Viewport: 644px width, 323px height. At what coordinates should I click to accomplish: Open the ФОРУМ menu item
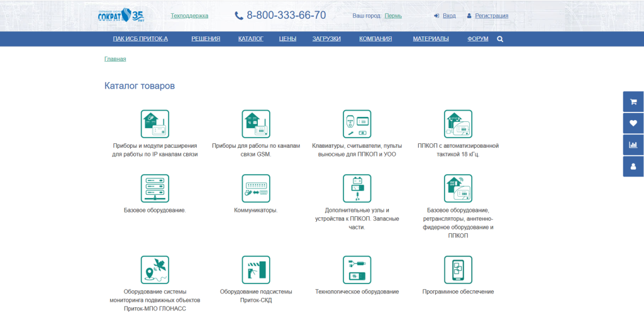pyautogui.click(x=478, y=39)
